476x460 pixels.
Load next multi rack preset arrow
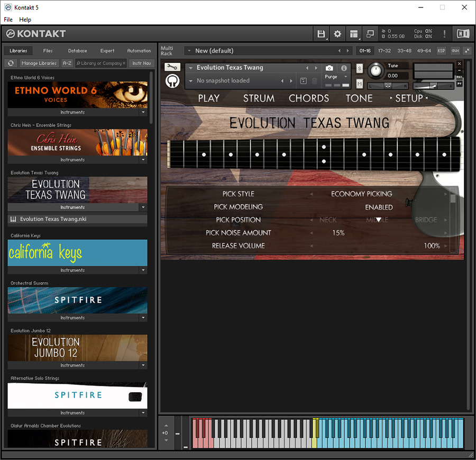tap(348, 51)
